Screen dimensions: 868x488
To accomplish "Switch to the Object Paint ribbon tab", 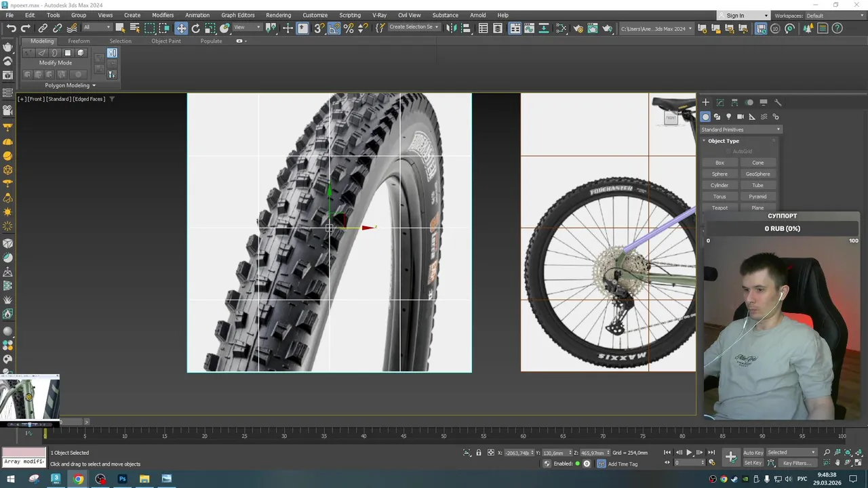I will pos(166,41).
